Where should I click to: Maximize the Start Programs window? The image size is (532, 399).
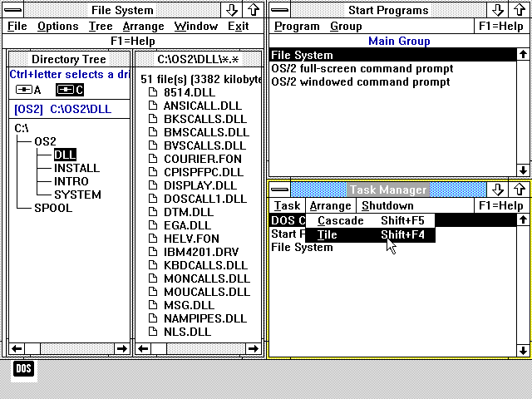pos(520,10)
